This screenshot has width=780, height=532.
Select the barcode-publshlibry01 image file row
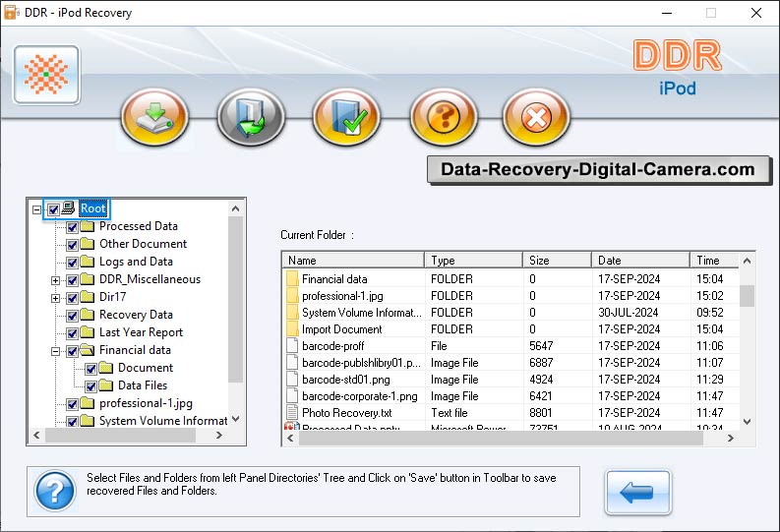[x=512, y=363]
